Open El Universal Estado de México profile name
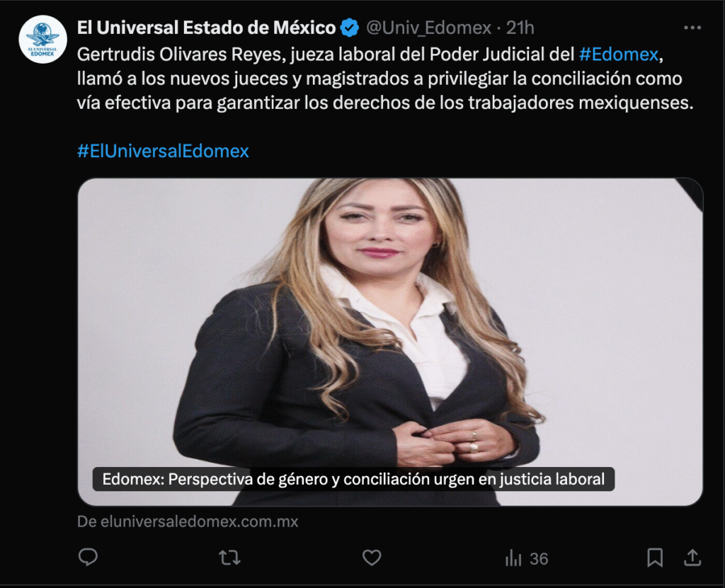 [206, 28]
